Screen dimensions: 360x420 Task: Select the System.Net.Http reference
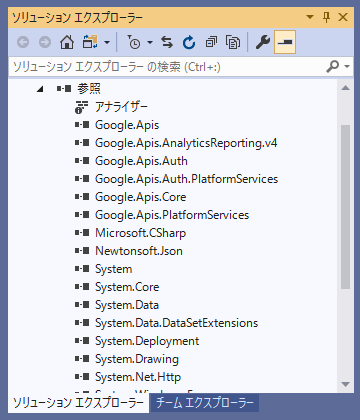[138, 377]
